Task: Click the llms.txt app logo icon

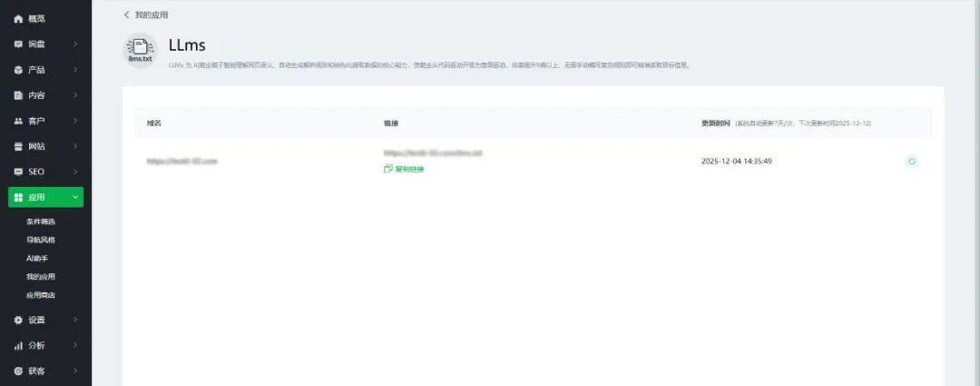Action: [140, 50]
